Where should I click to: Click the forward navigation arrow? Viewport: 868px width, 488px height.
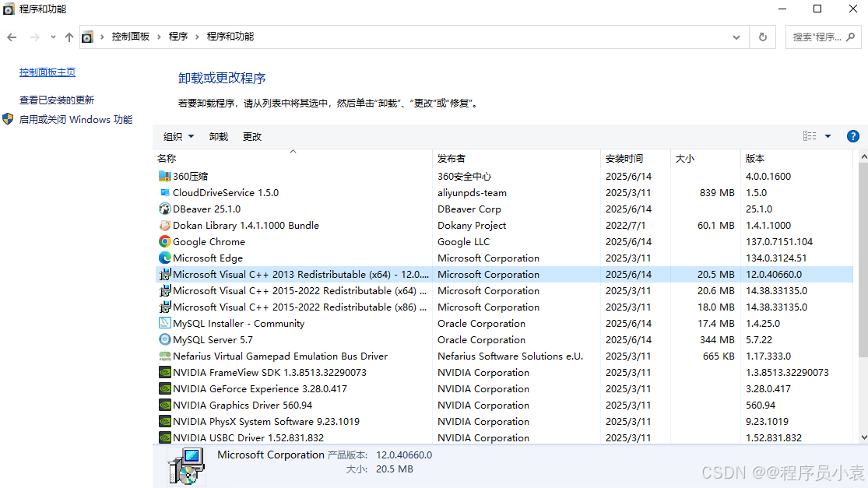34,37
